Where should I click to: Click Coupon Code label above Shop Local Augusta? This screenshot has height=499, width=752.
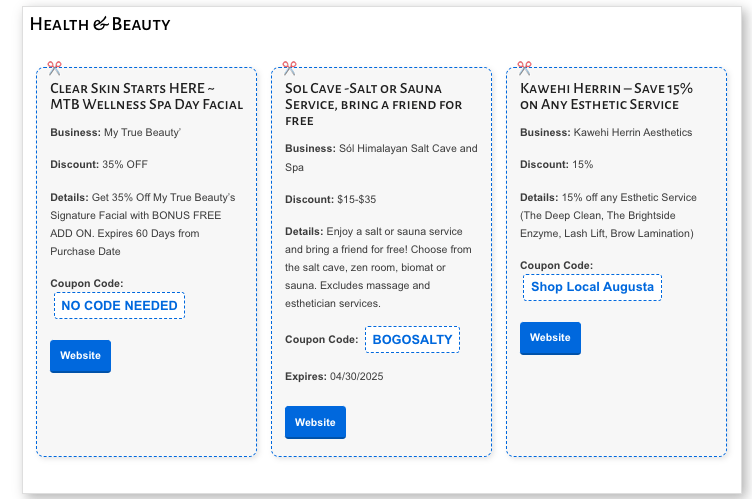[x=556, y=265]
